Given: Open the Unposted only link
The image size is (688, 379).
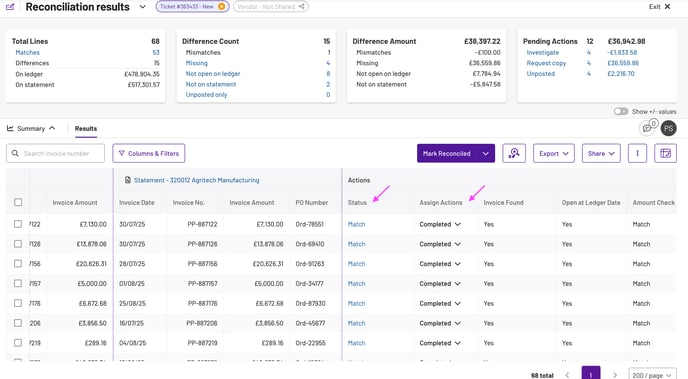Looking at the screenshot, I should pyautogui.click(x=206, y=95).
